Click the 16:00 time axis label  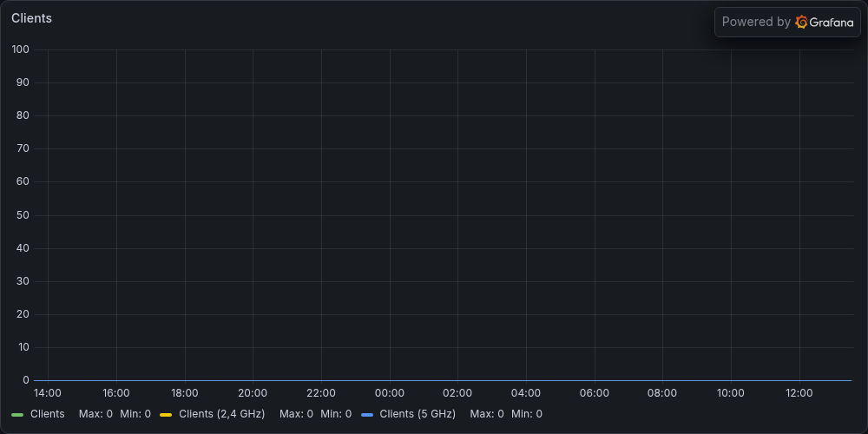pyautogui.click(x=116, y=393)
